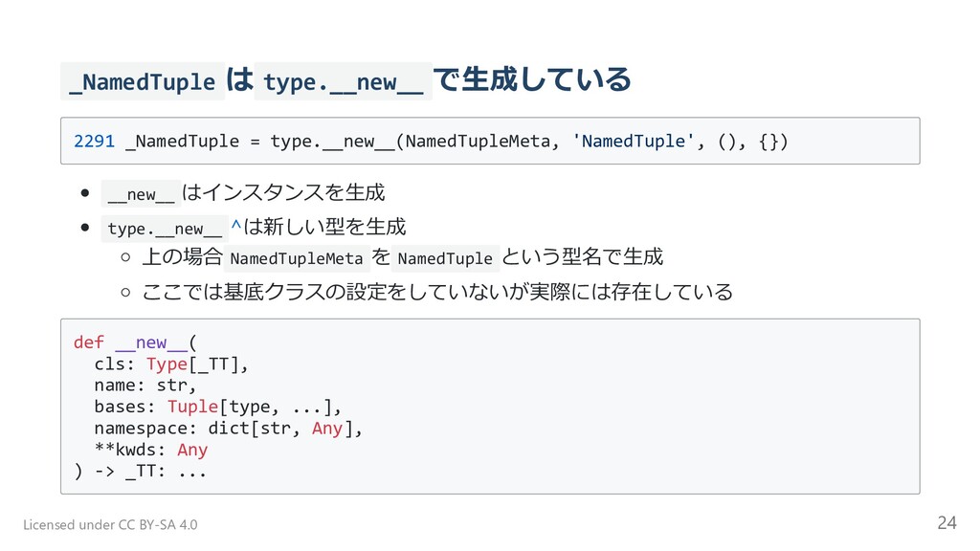Click the return annotation -> _TT line

click(140, 471)
